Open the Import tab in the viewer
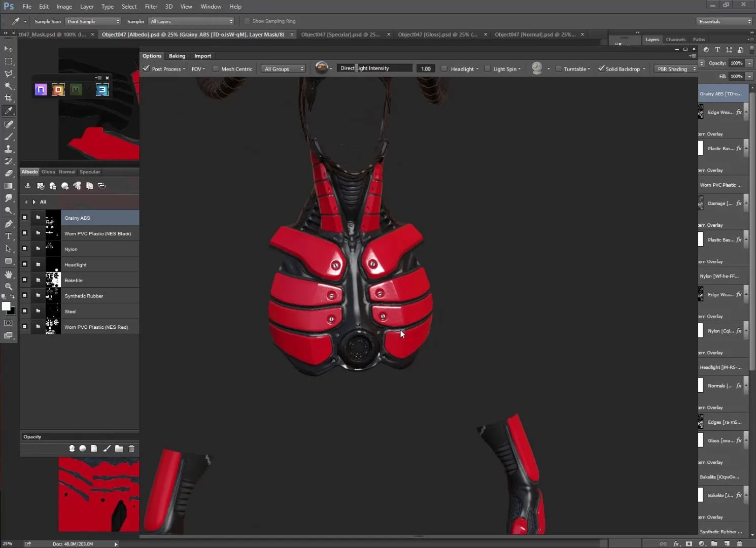The image size is (756, 548). pos(202,56)
